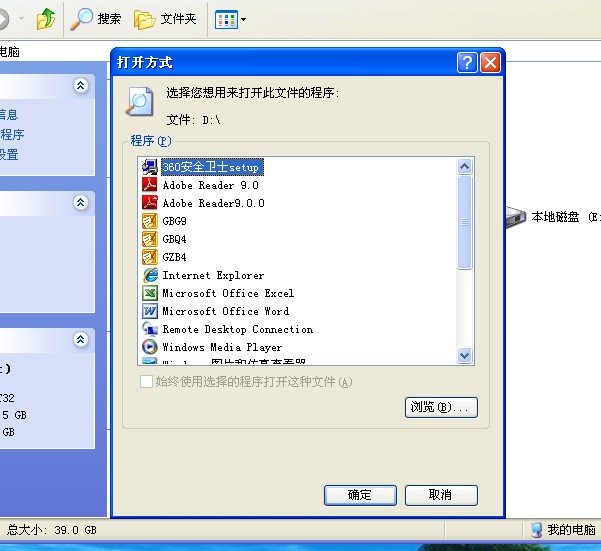601x551 pixels.
Task: Click the 浏览(B)... browse button
Action: coord(441,407)
